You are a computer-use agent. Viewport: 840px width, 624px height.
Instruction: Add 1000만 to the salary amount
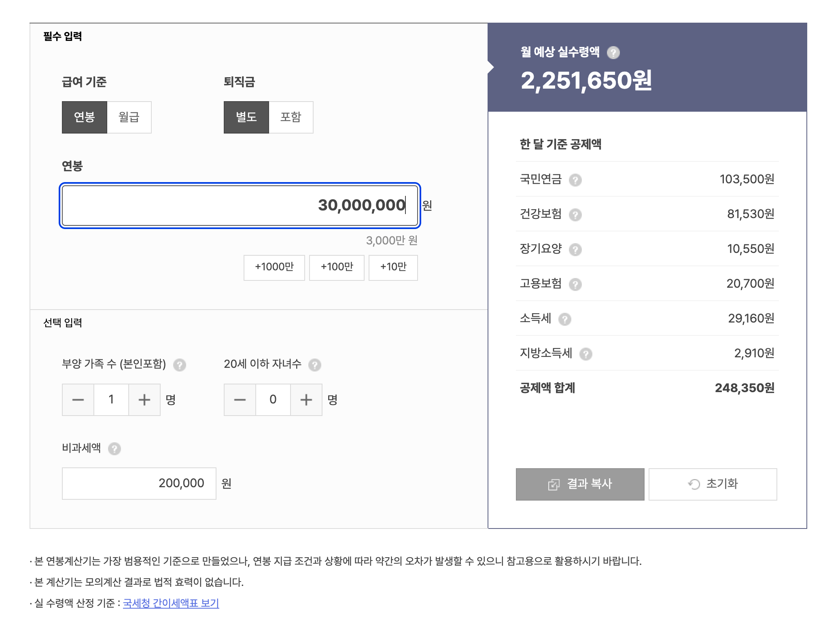click(274, 267)
